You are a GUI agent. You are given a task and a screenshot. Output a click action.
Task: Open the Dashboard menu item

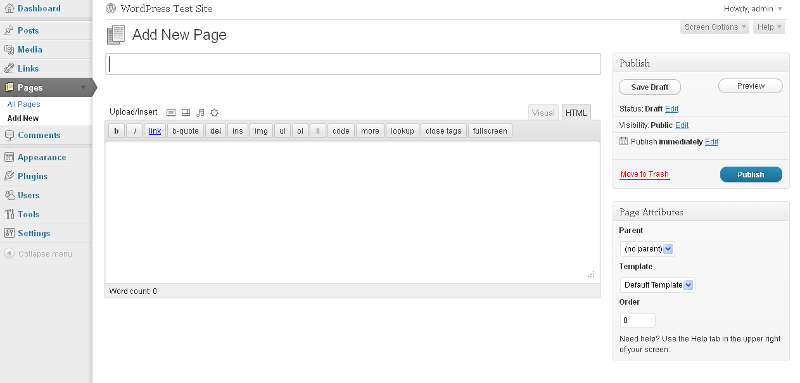(39, 8)
